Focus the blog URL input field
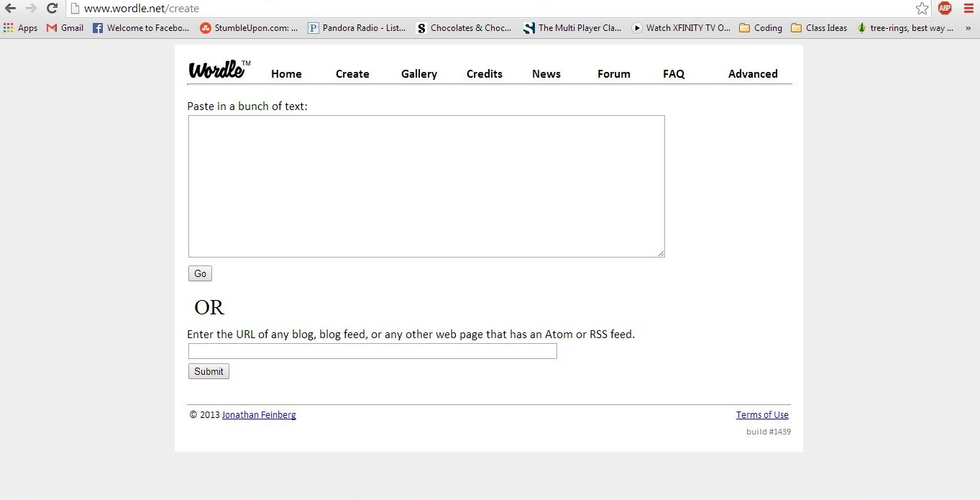Viewport: 980px width, 500px height. pos(372,351)
